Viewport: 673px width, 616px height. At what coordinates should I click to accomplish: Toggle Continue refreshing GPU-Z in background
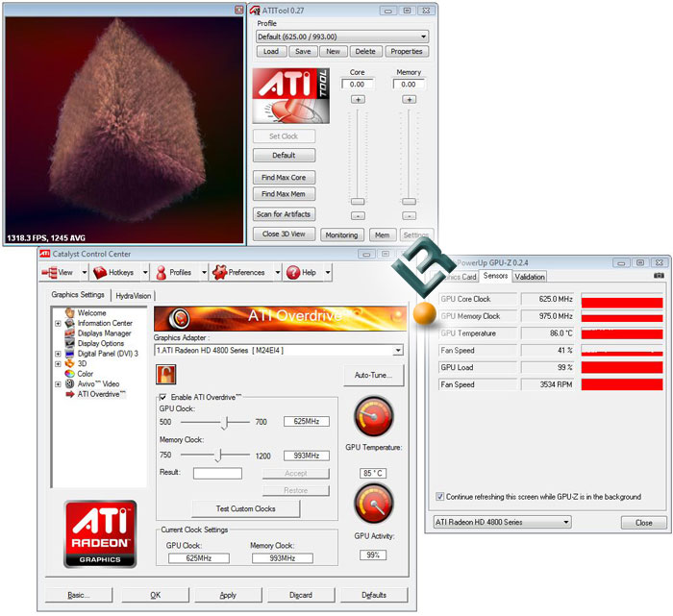(x=440, y=496)
